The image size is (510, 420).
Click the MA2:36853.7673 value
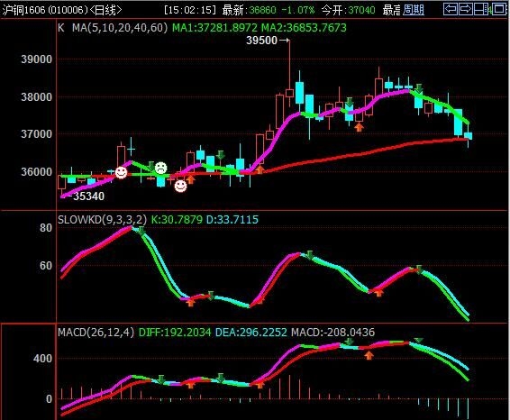304,28
